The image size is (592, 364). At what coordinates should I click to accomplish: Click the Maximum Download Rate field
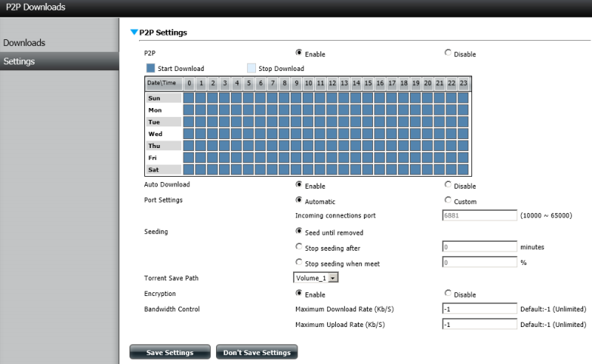[x=480, y=309]
